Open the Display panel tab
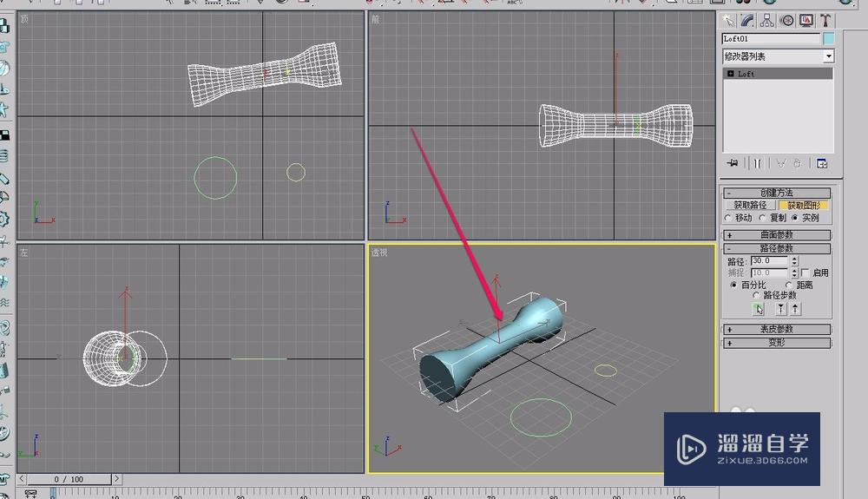The height and width of the screenshot is (499, 868). [x=806, y=21]
